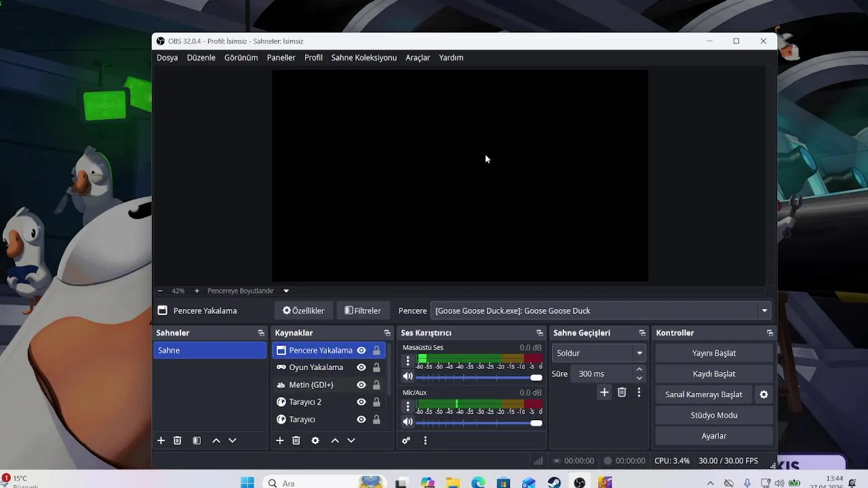Click Sanal Kamerayı Başlat button
This screenshot has height=488, width=868.
pyautogui.click(x=704, y=394)
